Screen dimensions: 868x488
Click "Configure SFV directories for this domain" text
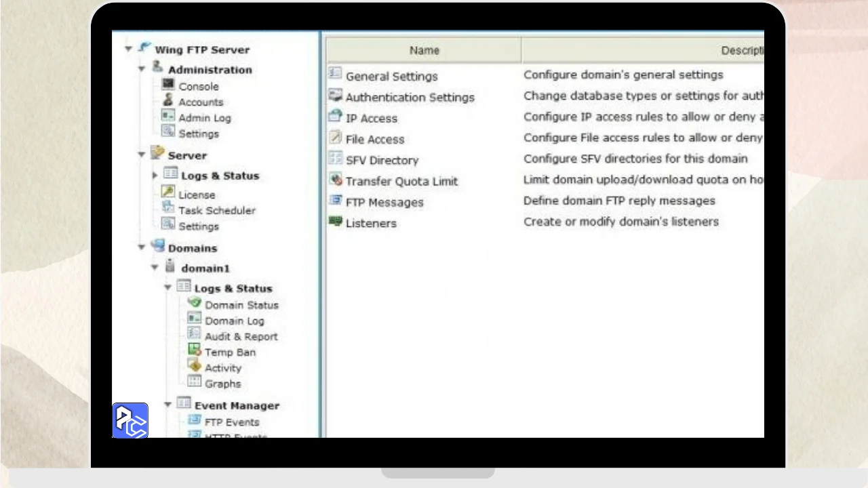pyautogui.click(x=635, y=159)
